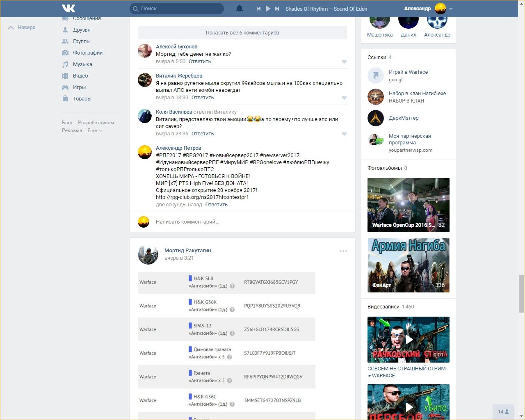Screen dimensions: 525x420
Task: Open Музыка in the sidebar
Action: point(82,64)
